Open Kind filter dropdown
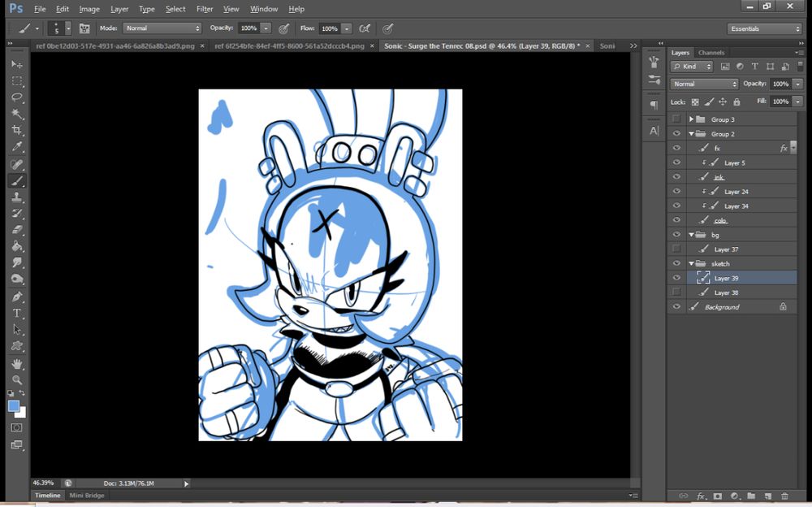Screen dimensions: 812x507 point(692,67)
